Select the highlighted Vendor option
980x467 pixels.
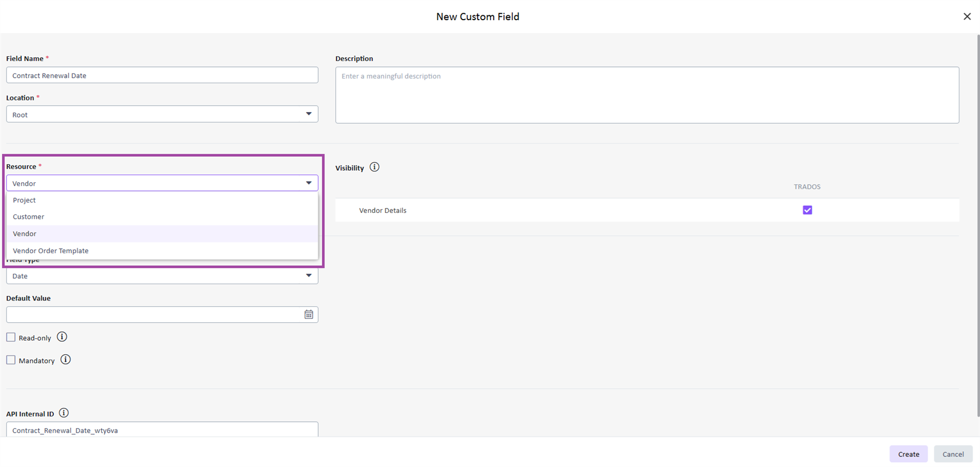24,234
